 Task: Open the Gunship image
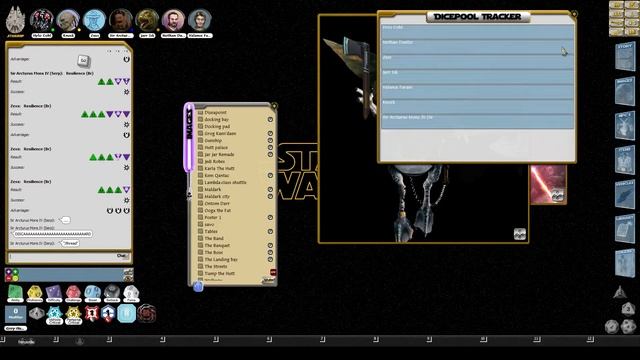(x=213, y=140)
